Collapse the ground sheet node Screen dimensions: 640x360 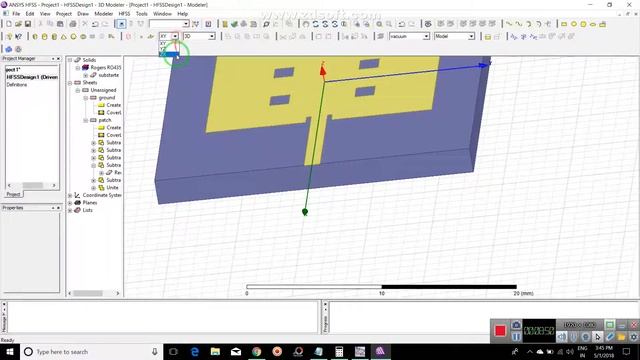click(x=85, y=98)
